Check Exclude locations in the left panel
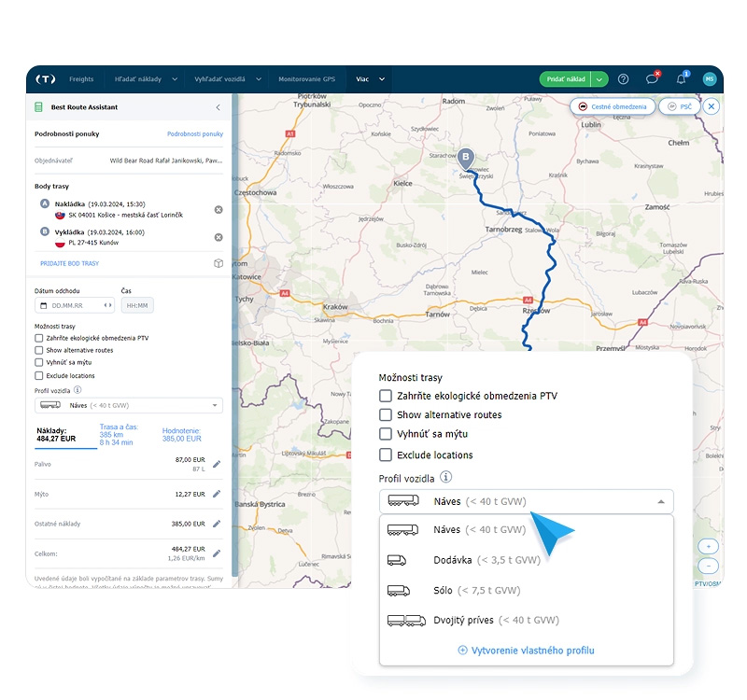Image resolution: width=747 pixels, height=700 pixels. [38, 375]
